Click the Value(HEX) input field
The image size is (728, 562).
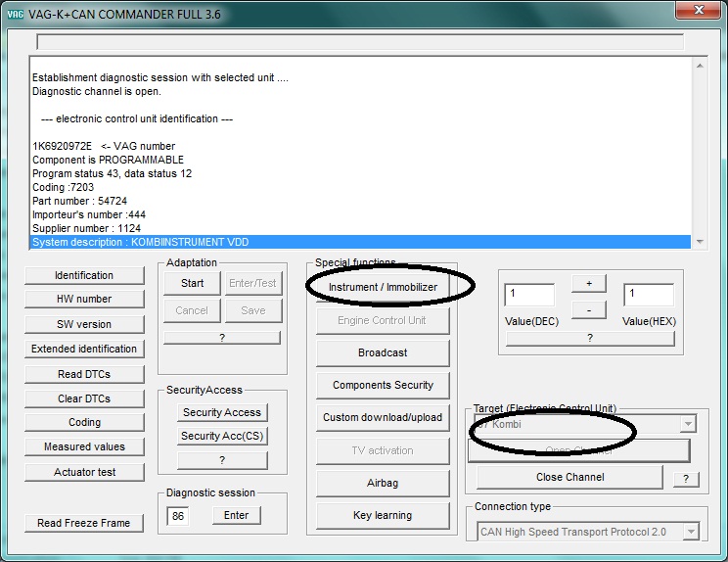(649, 295)
